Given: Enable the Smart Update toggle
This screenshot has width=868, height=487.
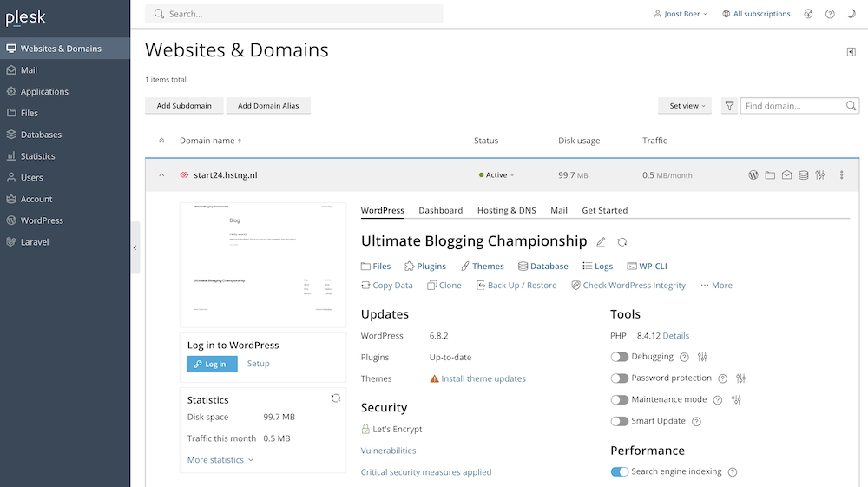Looking at the screenshot, I should pyautogui.click(x=620, y=421).
